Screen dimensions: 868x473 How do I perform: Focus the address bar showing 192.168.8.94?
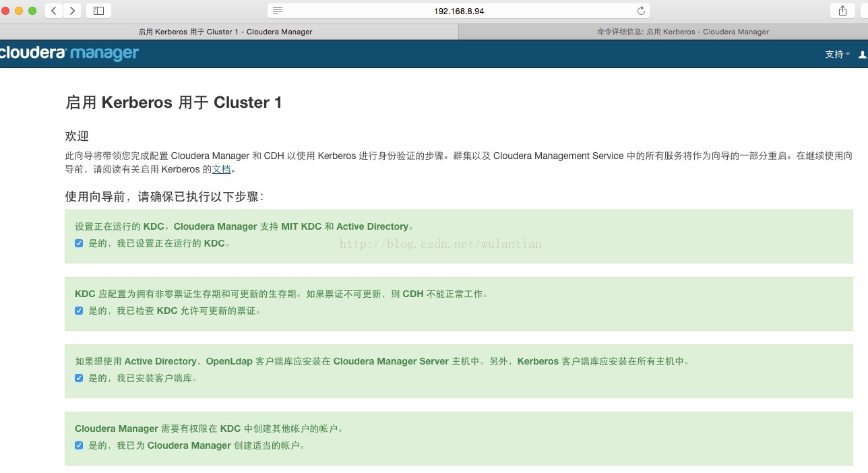458,11
